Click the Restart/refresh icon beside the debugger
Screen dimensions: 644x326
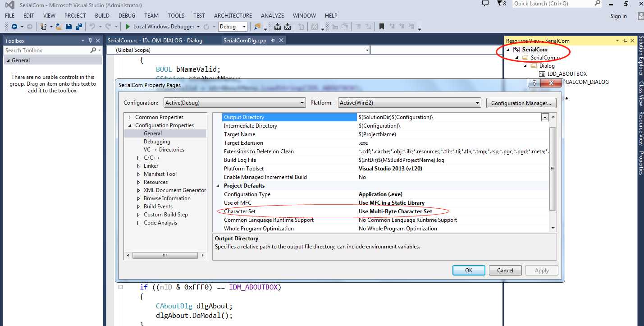(x=206, y=27)
